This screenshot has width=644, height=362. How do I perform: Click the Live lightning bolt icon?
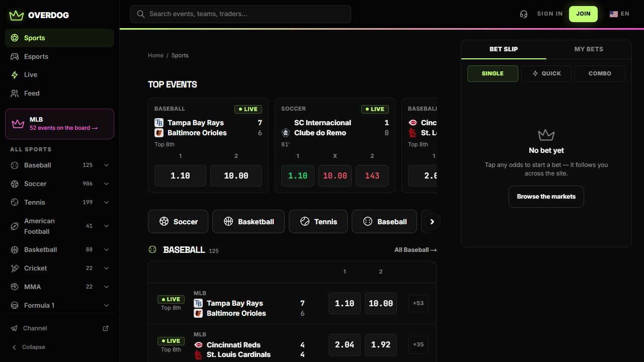(x=15, y=74)
